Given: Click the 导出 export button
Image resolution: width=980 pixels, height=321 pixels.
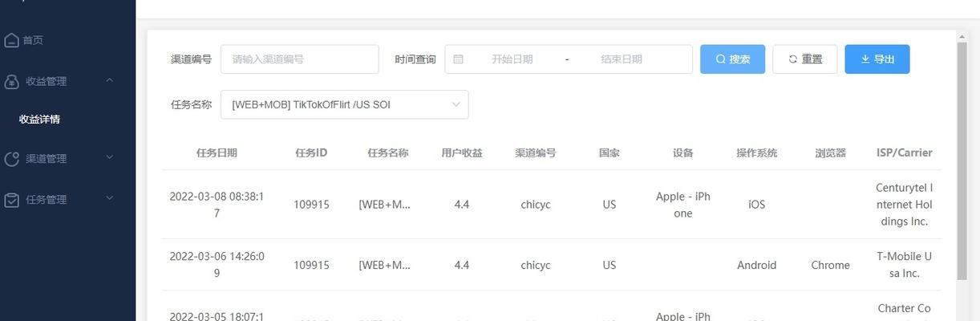Looking at the screenshot, I should click(x=877, y=59).
